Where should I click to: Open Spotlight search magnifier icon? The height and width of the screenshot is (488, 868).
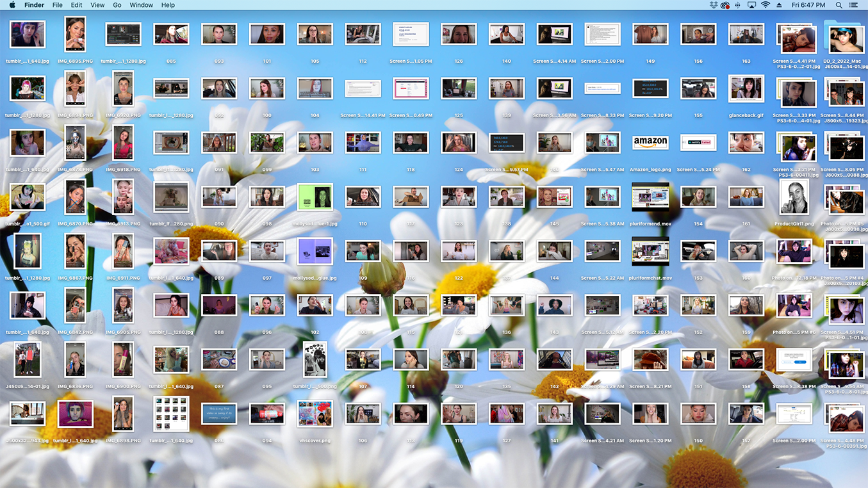pos(839,5)
